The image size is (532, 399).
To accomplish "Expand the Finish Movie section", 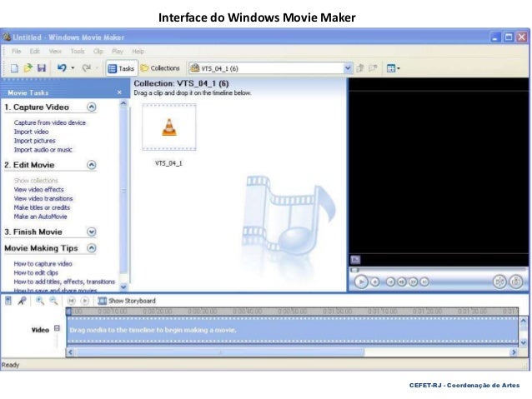I will coord(91,232).
